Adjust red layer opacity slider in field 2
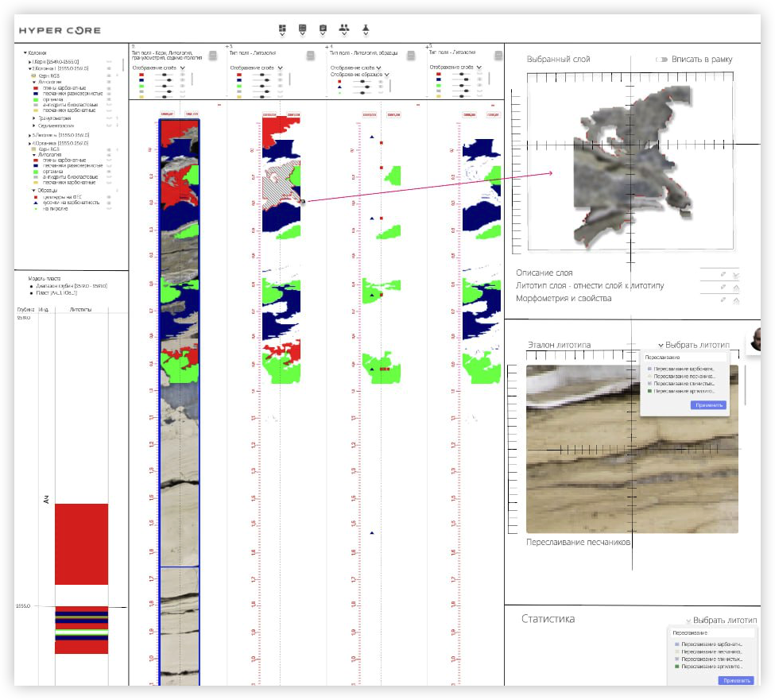 [163, 75]
